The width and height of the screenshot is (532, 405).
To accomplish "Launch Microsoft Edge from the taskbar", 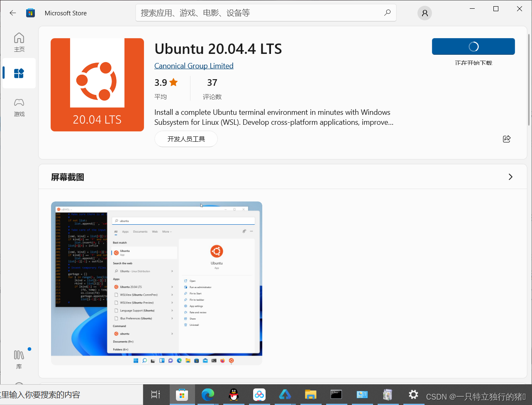I will pos(208,395).
